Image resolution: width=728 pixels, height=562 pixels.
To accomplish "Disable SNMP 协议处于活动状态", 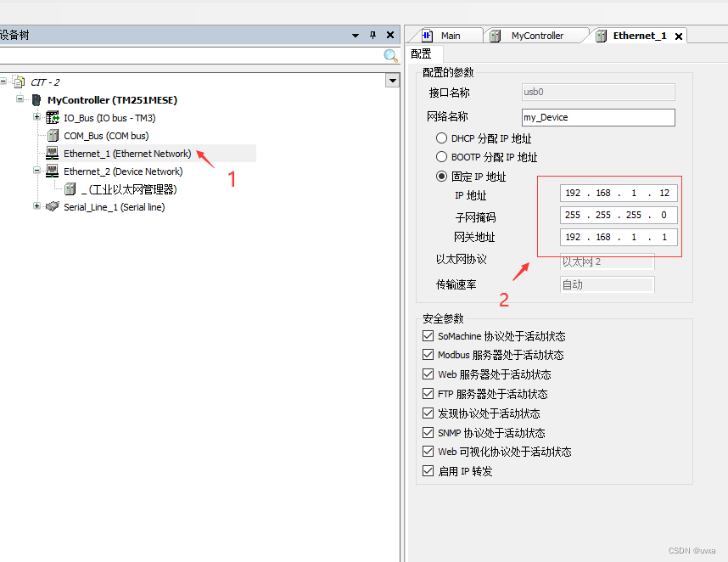I will tap(428, 432).
